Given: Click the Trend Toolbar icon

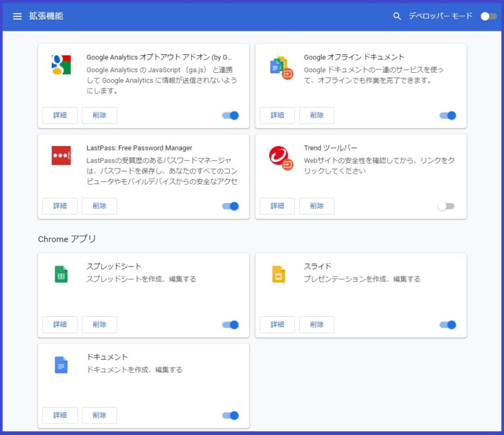Looking at the screenshot, I should 281,158.
